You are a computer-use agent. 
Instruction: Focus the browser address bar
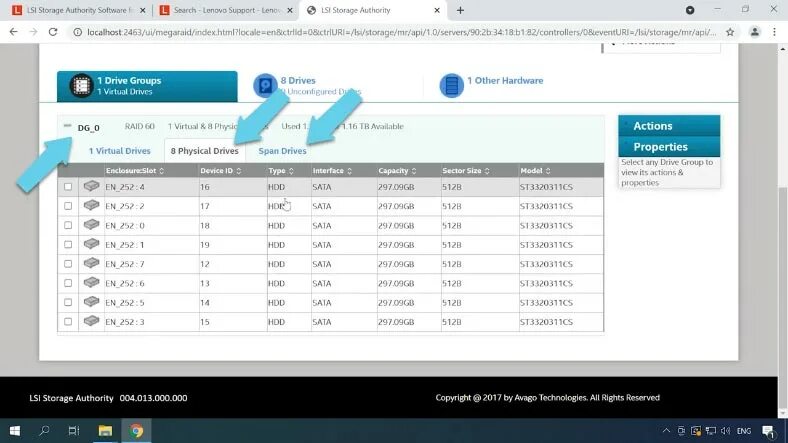(x=401, y=32)
